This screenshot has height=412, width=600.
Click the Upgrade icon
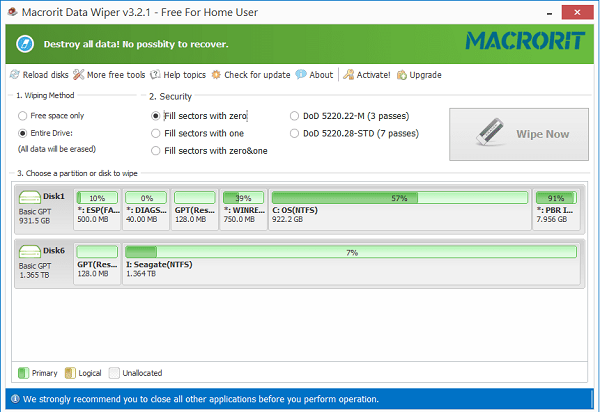click(x=402, y=75)
